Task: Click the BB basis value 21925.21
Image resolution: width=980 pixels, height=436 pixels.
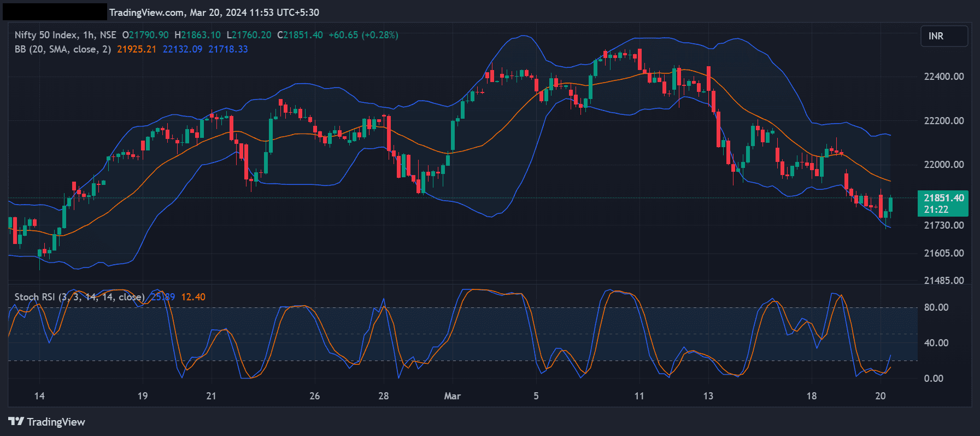Action: 137,49
